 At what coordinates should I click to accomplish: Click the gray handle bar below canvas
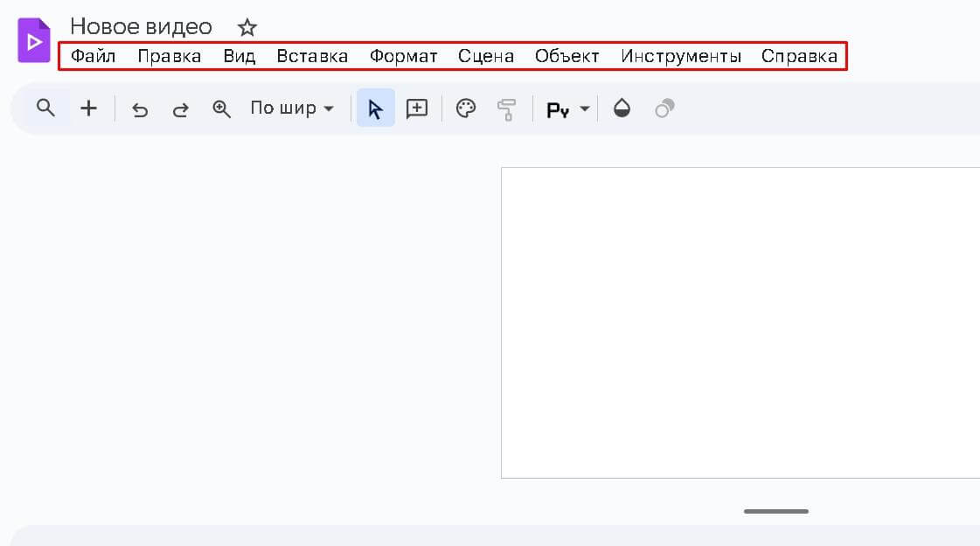[x=776, y=512]
